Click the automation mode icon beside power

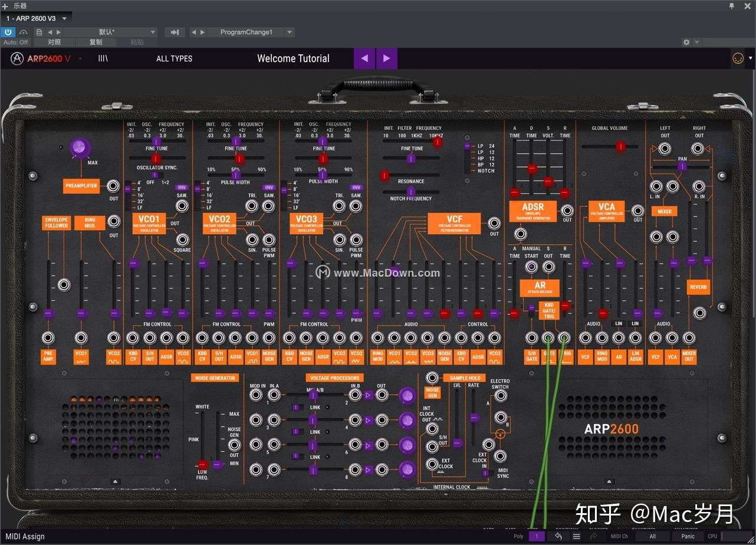[x=24, y=32]
